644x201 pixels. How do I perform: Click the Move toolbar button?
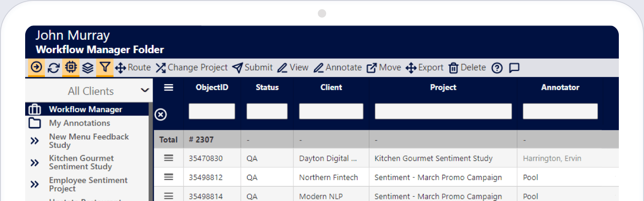tap(384, 68)
